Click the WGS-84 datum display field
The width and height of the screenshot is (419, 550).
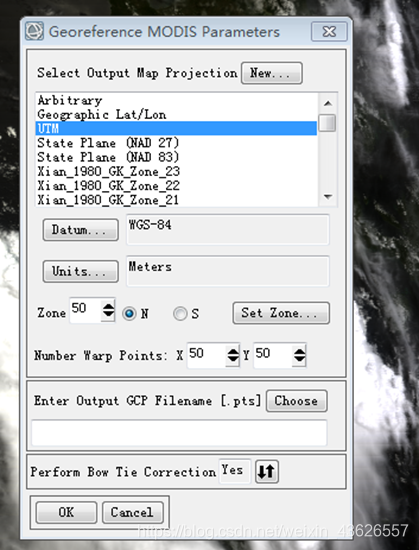(228, 230)
